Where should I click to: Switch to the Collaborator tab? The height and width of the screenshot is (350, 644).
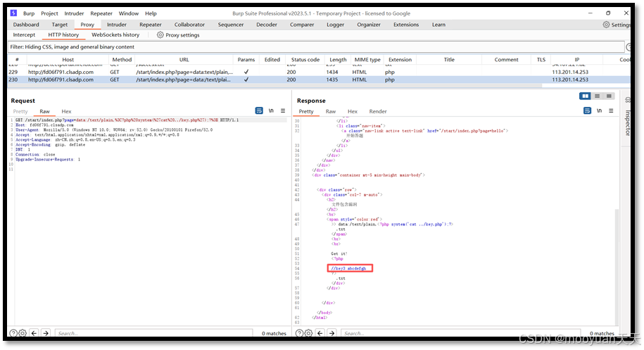(189, 25)
